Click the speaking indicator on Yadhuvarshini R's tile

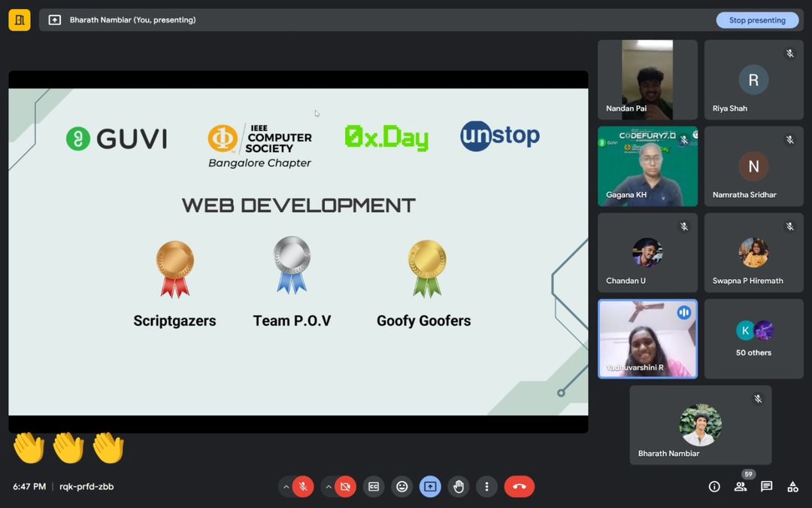tap(684, 312)
